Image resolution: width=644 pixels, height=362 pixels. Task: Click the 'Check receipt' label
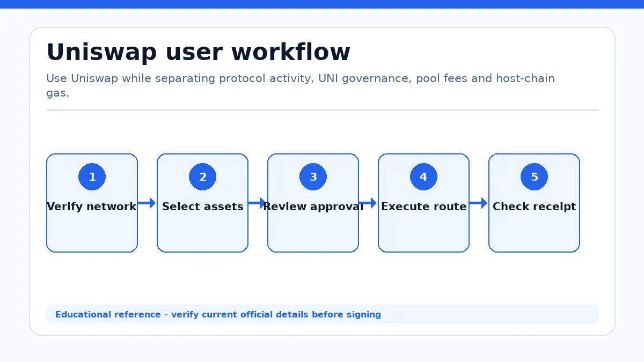pos(534,206)
